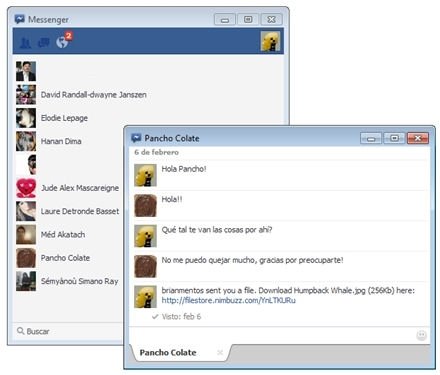The image size is (440, 375).
Task: Click the Buscar search field
Action: (68, 331)
